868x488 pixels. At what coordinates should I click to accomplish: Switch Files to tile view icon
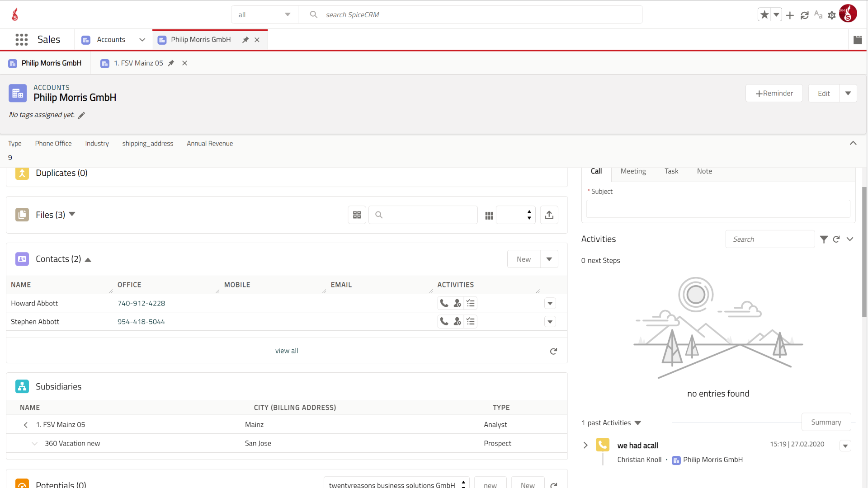click(x=357, y=215)
